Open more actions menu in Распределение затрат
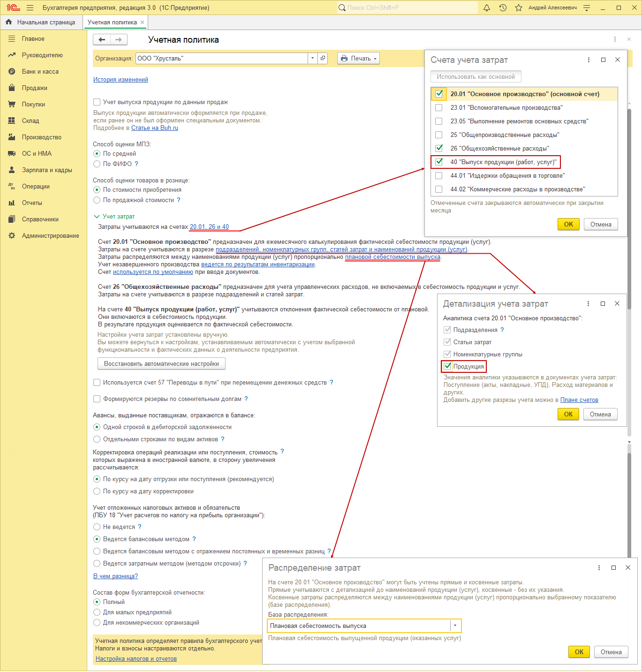Image resolution: width=642 pixels, height=672 pixels. [599, 567]
